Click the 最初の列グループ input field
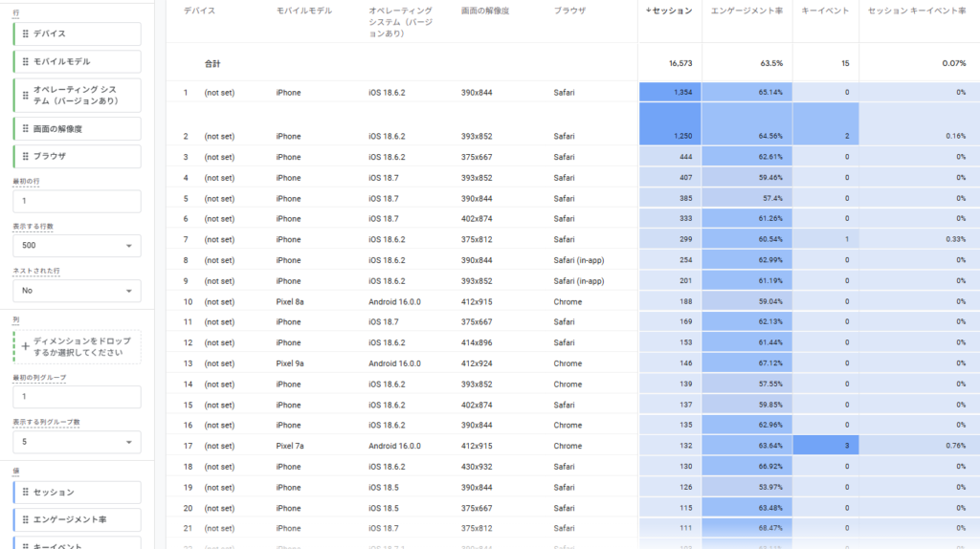The width and height of the screenshot is (980, 549). click(x=77, y=397)
